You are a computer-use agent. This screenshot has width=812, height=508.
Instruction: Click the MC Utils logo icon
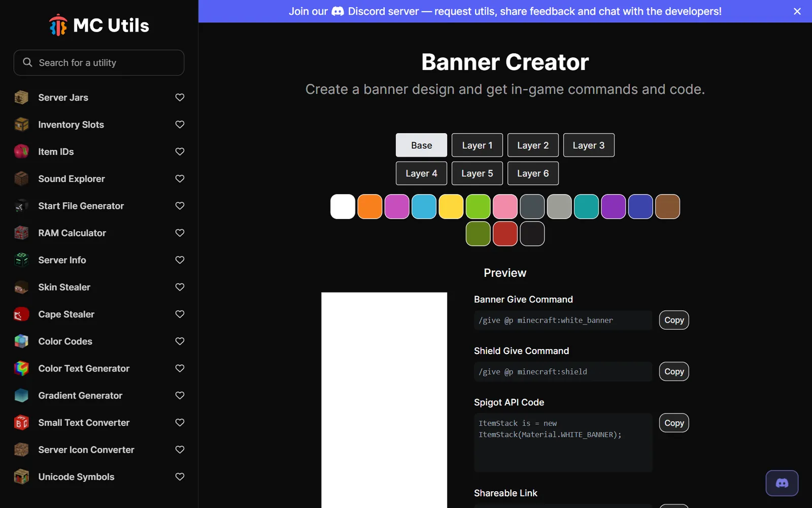tap(58, 25)
